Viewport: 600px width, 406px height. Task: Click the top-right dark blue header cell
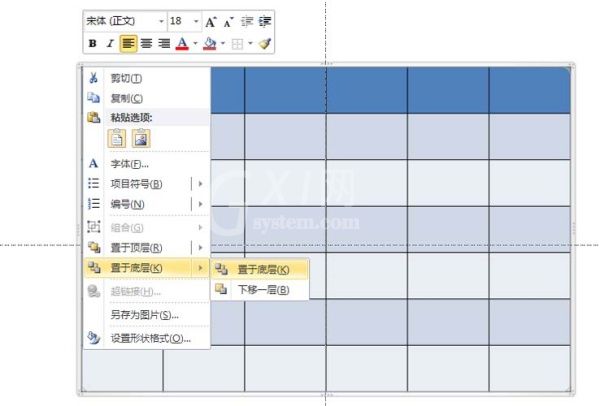(x=530, y=90)
